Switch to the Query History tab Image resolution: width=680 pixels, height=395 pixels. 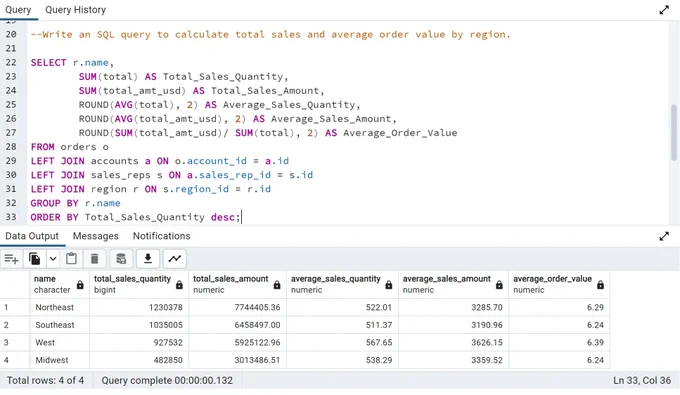pos(75,10)
